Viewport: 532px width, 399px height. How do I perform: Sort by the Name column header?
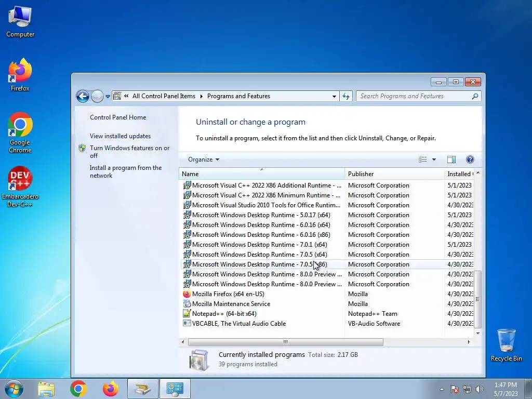click(x=262, y=174)
